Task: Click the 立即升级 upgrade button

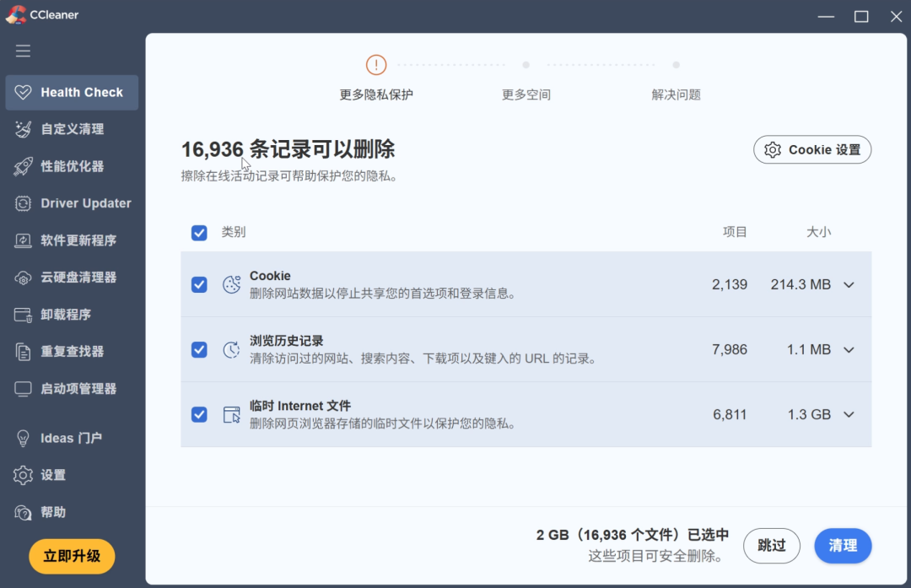Action: tap(72, 556)
